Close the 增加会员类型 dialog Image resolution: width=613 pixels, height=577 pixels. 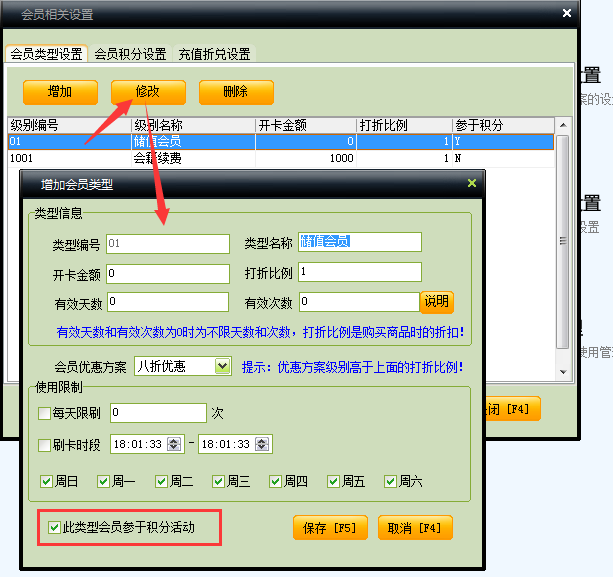click(x=471, y=184)
